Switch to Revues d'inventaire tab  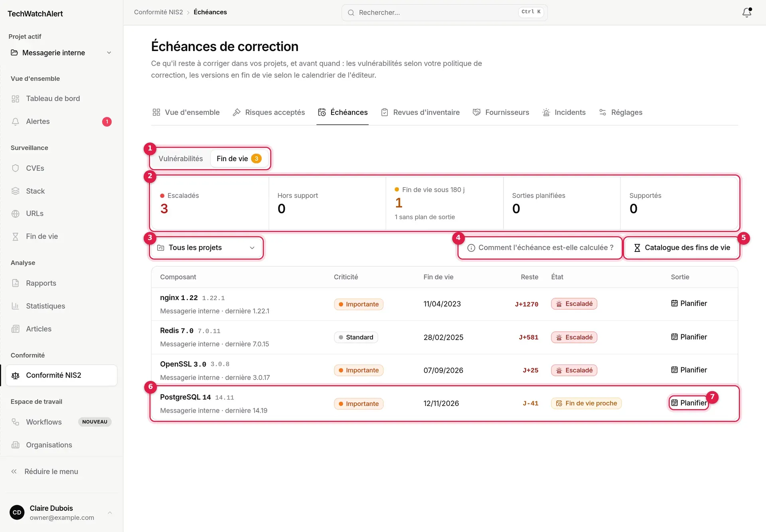[420, 112]
